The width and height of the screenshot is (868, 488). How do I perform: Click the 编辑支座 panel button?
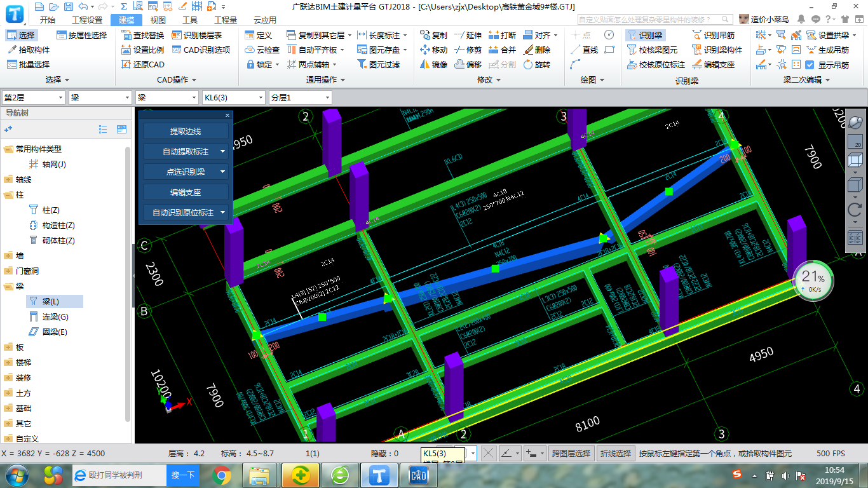click(186, 192)
